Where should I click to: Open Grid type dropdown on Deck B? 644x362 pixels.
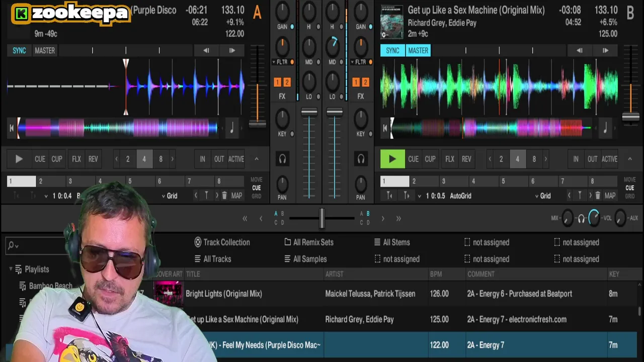click(x=542, y=196)
